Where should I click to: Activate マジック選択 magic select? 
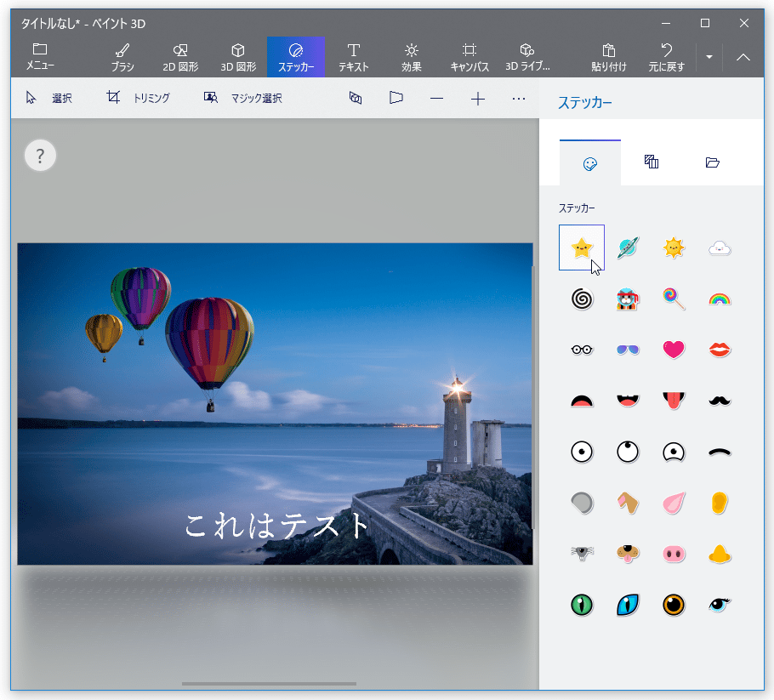point(243,98)
